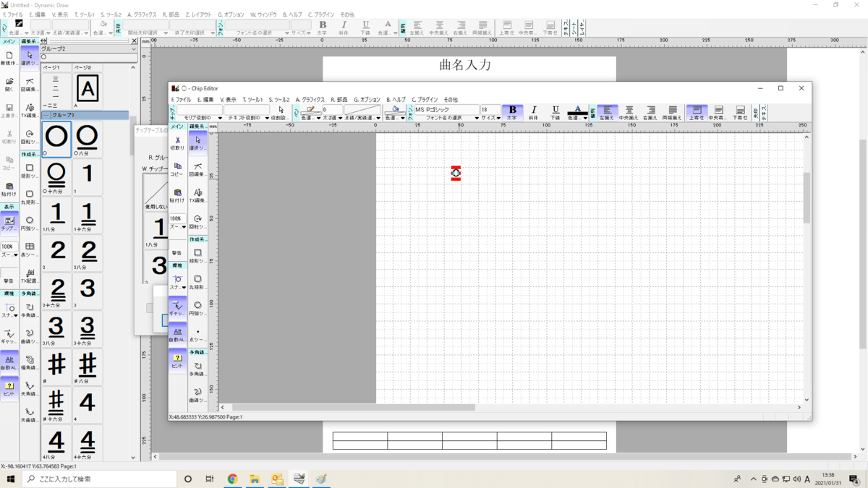Open W.ウィンドウ menu in main window
Image resolution: width=868 pixels, height=488 pixels.
[x=263, y=14]
